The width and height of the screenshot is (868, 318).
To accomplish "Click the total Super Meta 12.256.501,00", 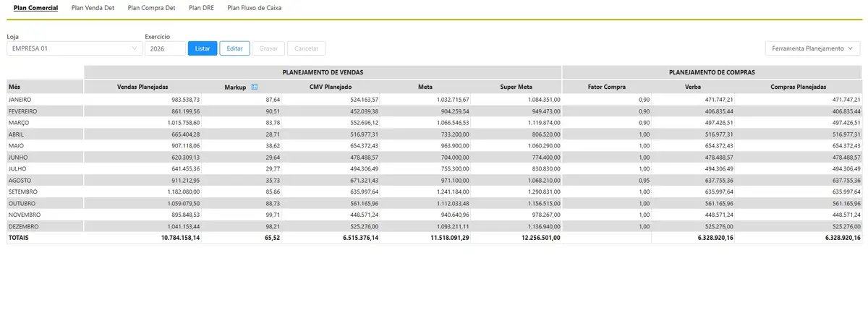I will [541, 237].
